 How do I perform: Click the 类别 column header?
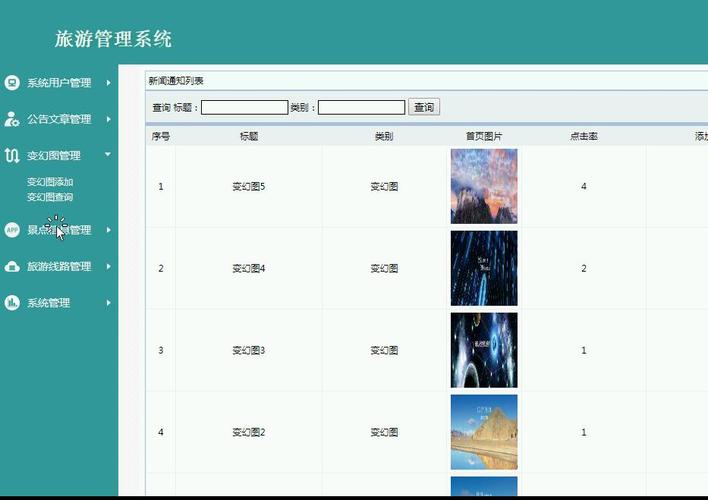coord(384,136)
